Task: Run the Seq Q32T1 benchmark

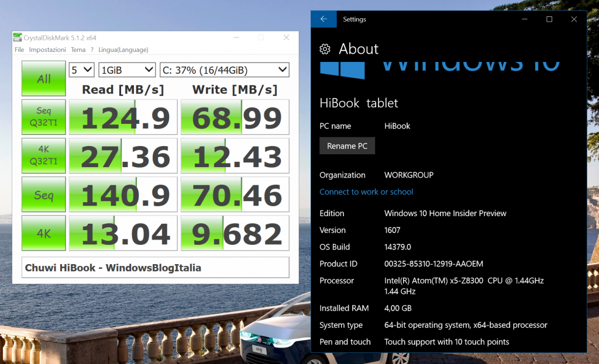Action: (43, 117)
